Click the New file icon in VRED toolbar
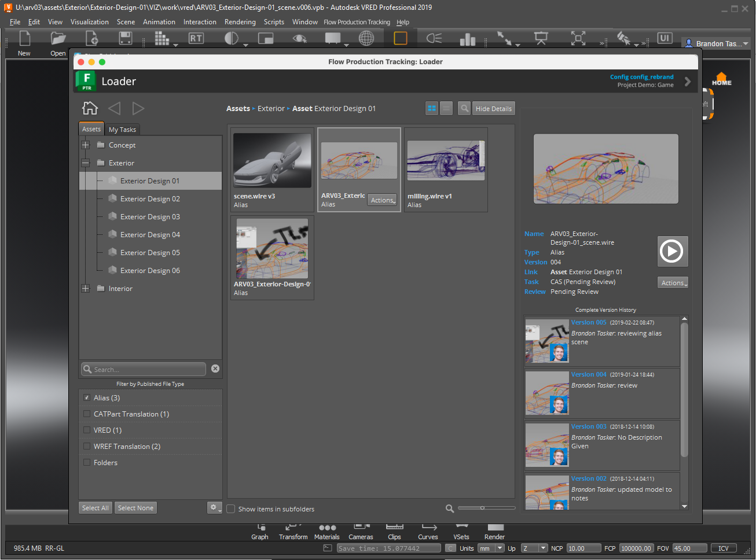Viewport: 756px width, 560px height. pos(24,39)
